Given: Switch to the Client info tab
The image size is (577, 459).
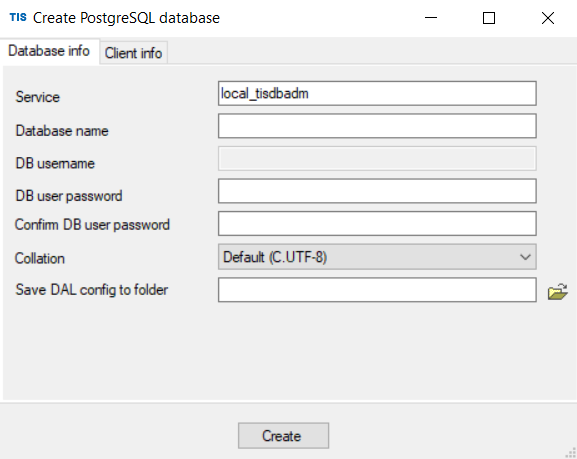Looking at the screenshot, I should tap(133, 53).
